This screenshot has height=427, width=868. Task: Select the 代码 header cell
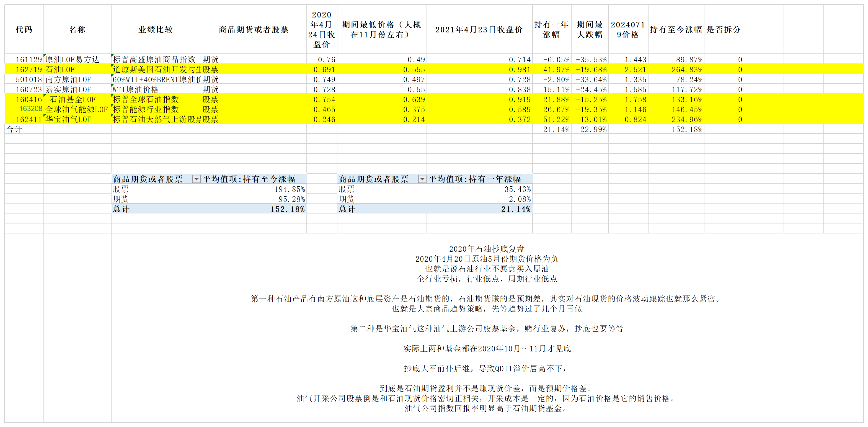(x=24, y=30)
